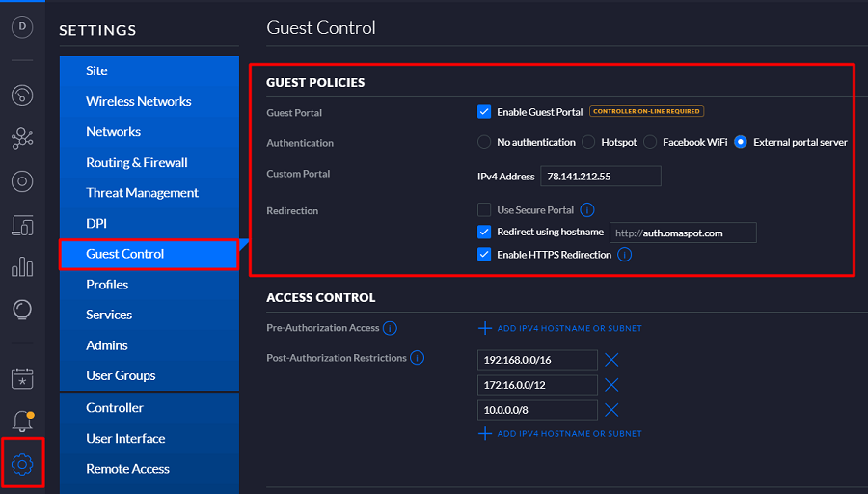Viewport: 868px width, 494px height.
Task: Open the Statistics bar chart icon
Action: [x=22, y=267]
